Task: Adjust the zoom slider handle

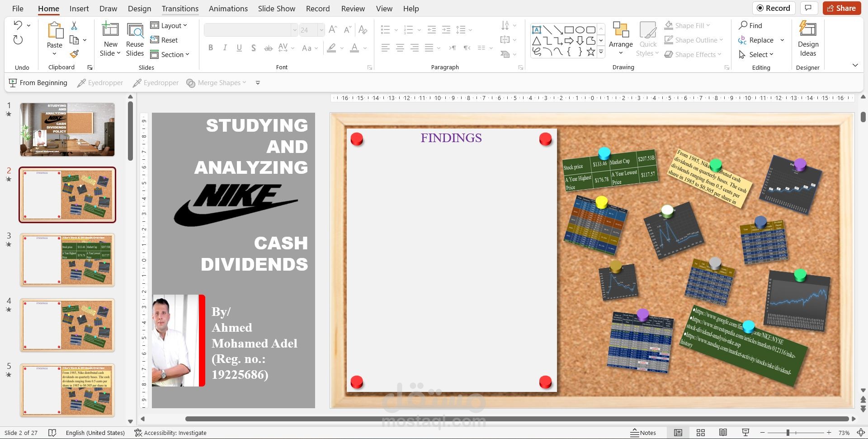Action: coord(788,433)
